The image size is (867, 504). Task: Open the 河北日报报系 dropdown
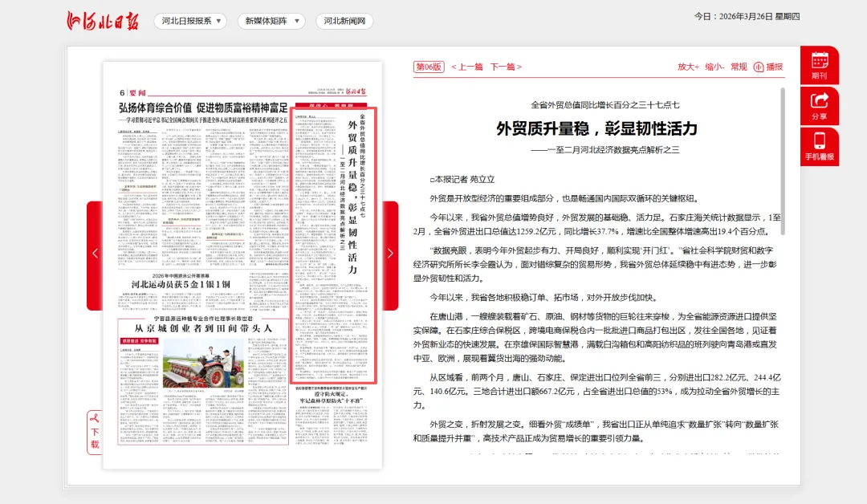click(x=191, y=21)
